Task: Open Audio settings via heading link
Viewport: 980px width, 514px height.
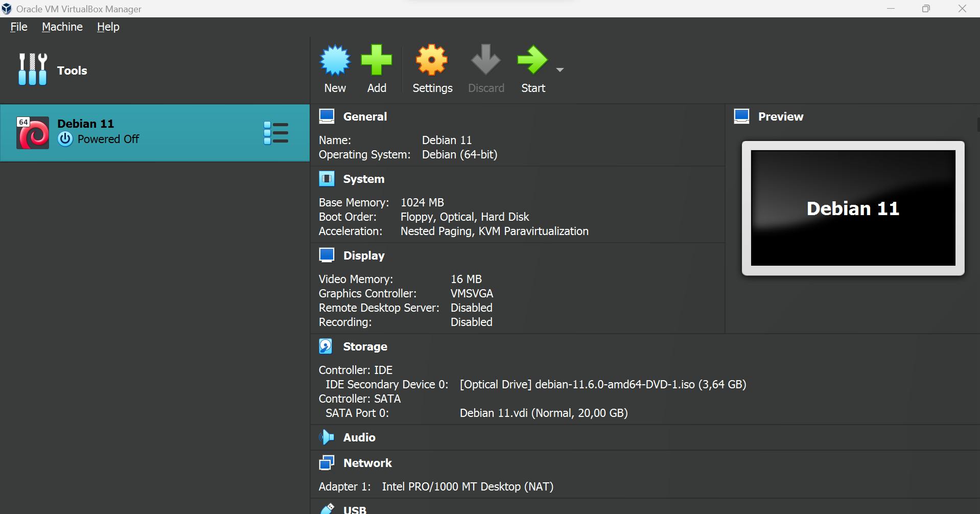Action: point(359,437)
